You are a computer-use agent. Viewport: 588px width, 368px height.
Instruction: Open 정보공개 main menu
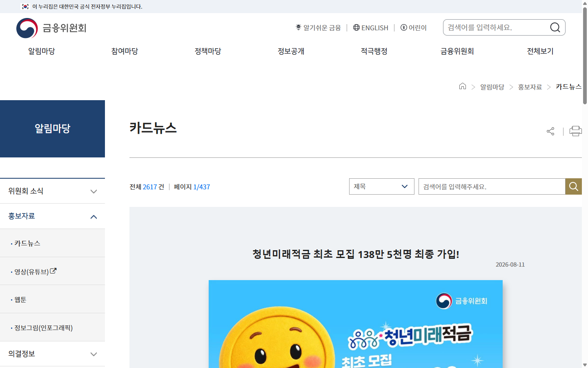point(291,51)
